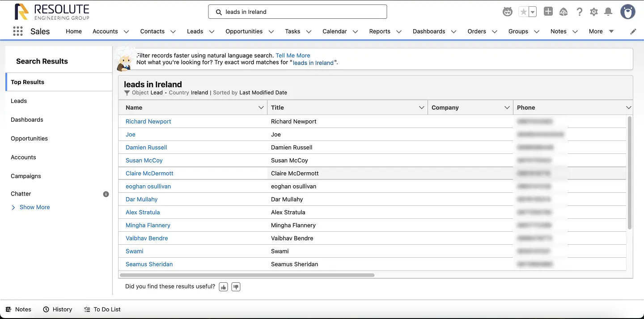Click the help question mark icon
Screen dimensions: 644x319
coord(580,12)
